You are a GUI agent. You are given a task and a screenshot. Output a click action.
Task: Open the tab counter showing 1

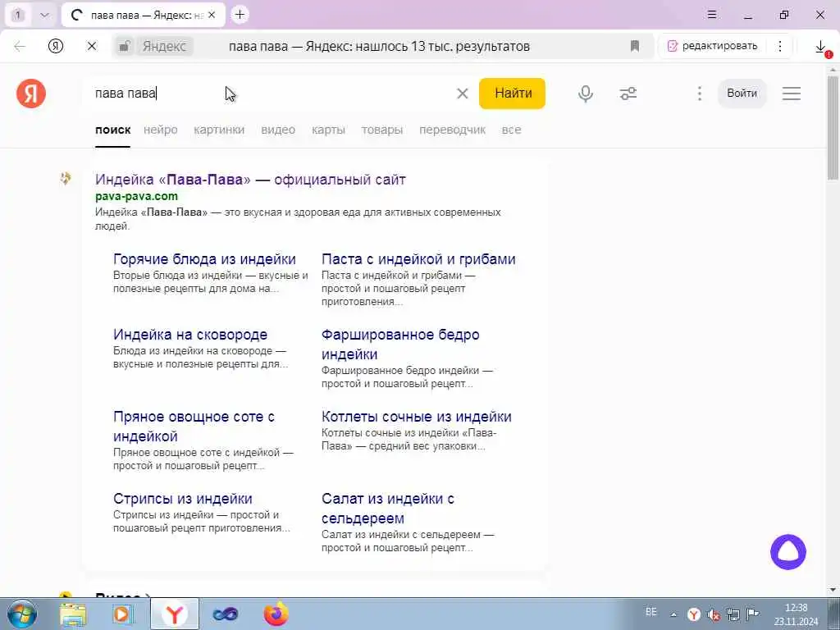[x=18, y=15]
